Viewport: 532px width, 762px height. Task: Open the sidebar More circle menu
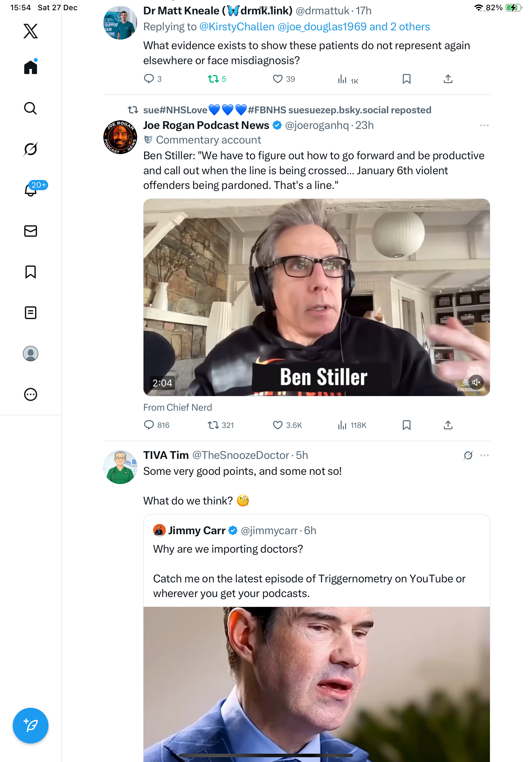point(31,394)
